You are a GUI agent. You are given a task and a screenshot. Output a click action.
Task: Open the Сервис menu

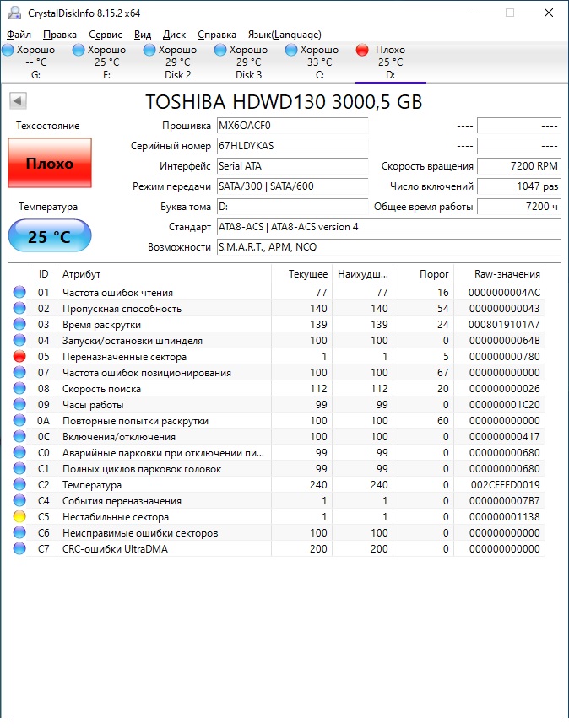pos(106,35)
